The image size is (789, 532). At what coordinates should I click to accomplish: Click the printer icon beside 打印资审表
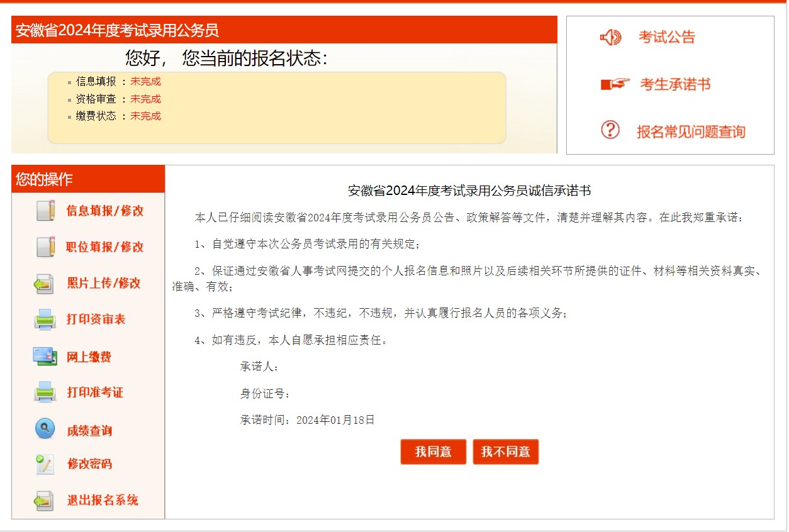(x=45, y=319)
